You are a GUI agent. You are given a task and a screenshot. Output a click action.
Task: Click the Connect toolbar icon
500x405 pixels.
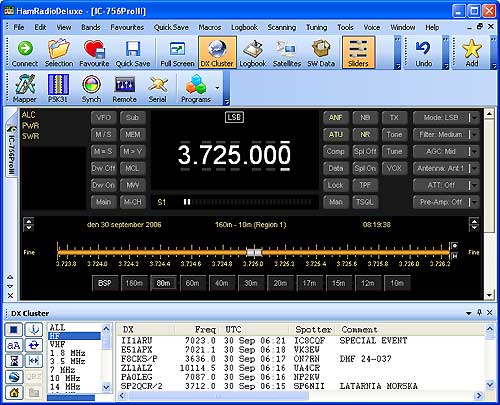(x=25, y=53)
